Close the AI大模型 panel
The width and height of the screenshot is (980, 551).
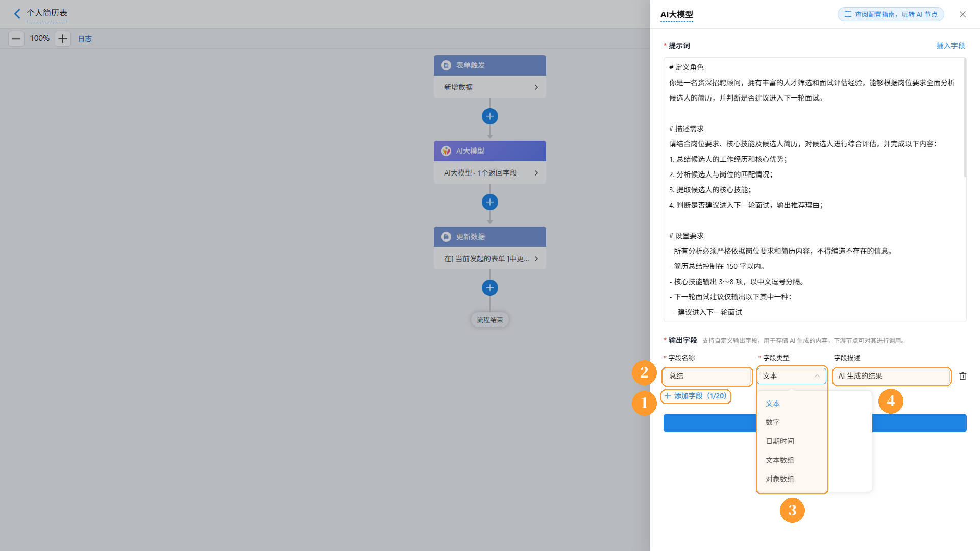(x=963, y=14)
